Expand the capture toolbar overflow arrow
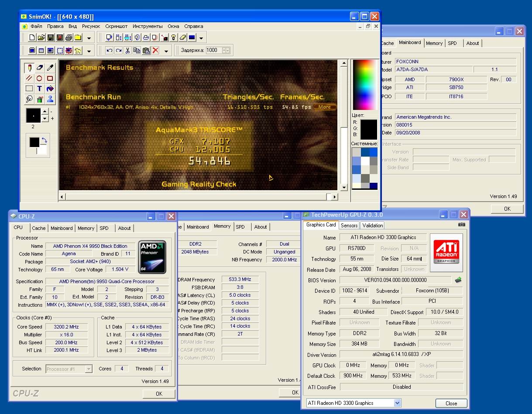This screenshot has height=414, width=532. click(89, 51)
